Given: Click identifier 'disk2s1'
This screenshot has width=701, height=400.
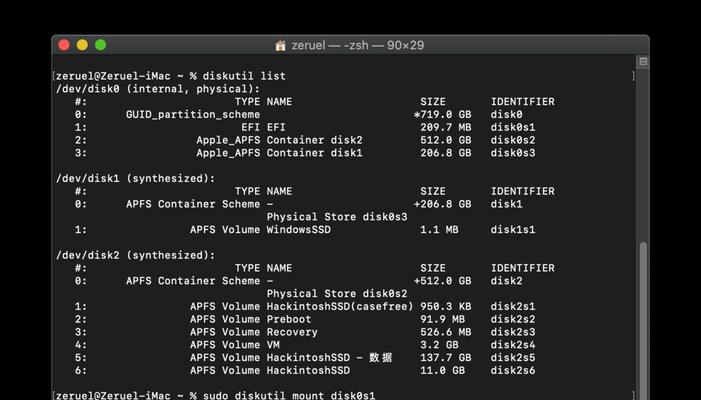Looking at the screenshot, I should point(513,307).
